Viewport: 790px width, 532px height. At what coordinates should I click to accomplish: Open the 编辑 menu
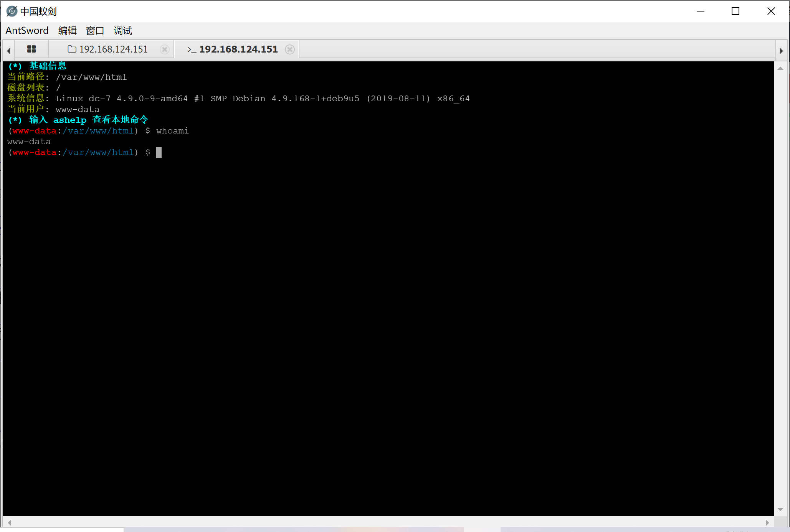coord(68,30)
